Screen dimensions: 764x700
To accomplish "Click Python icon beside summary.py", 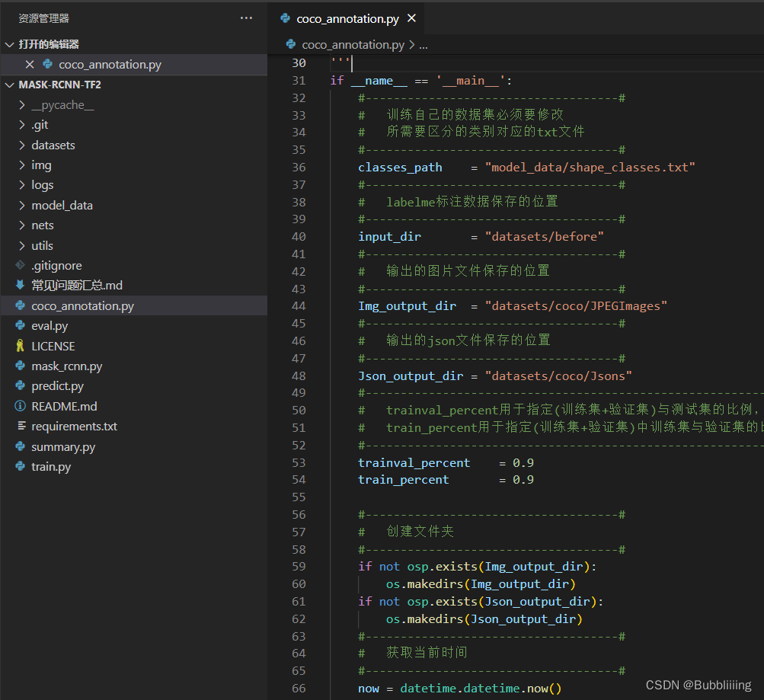I will pyautogui.click(x=21, y=446).
